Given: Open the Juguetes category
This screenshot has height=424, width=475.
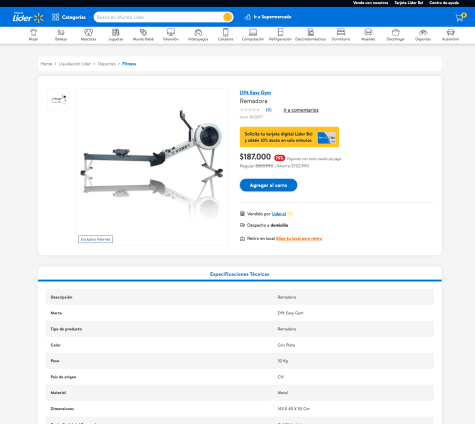Looking at the screenshot, I should [x=116, y=35].
